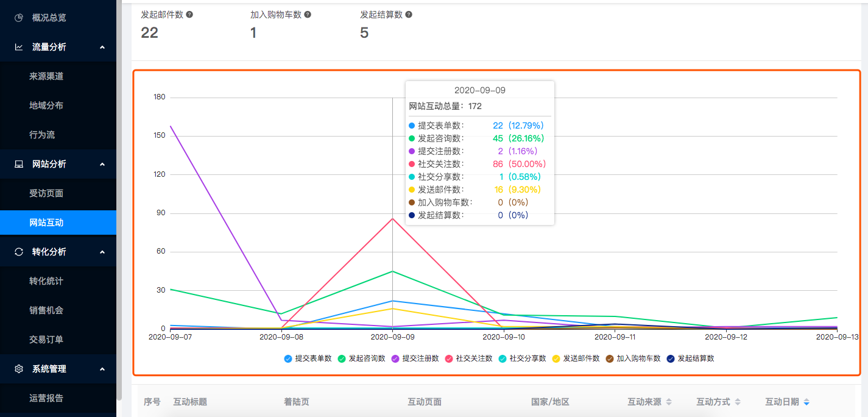Click the 转化分析 refresh icon
This screenshot has height=417, width=868.
pos(19,252)
